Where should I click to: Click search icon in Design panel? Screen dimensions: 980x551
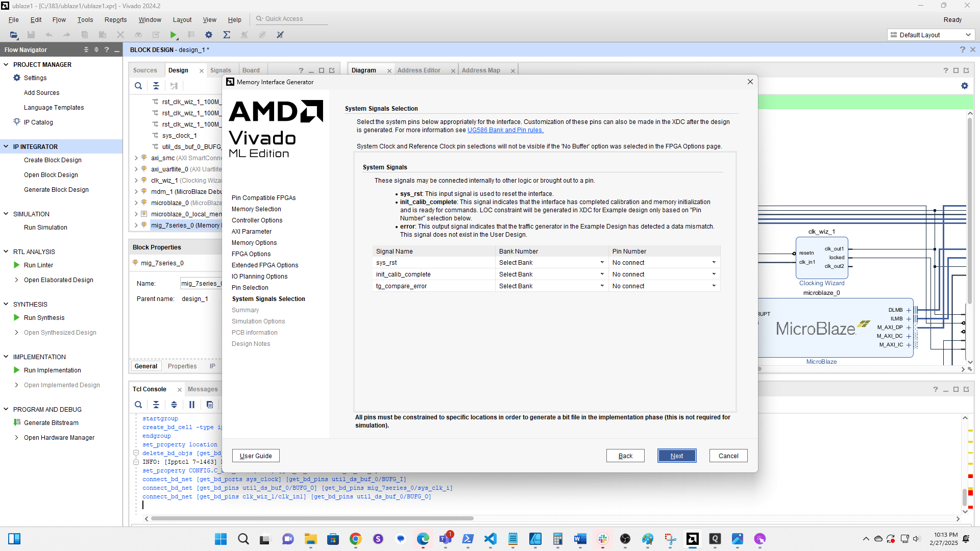click(x=138, y=86)
